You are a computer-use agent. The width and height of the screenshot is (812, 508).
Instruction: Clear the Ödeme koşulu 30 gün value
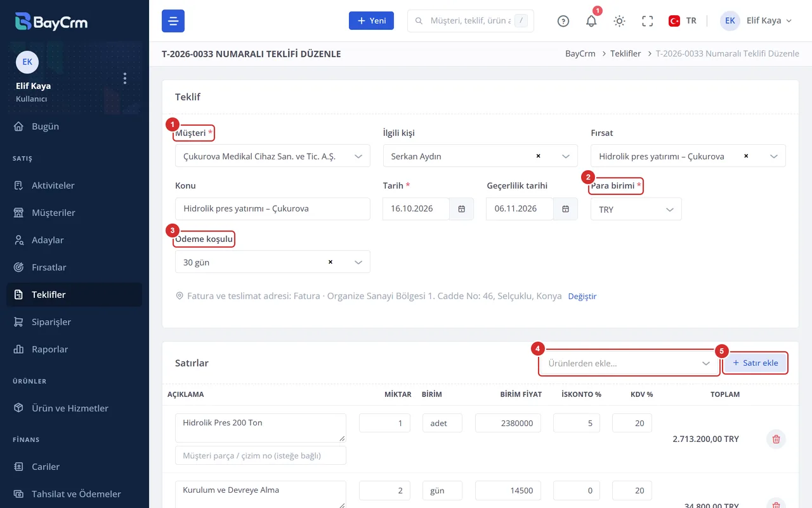[330, 262]
